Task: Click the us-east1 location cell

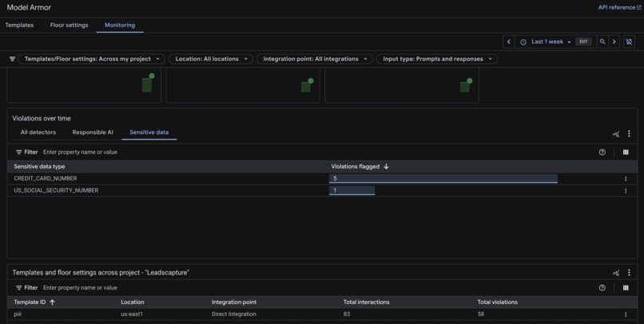Action: (x=132, y=314)
